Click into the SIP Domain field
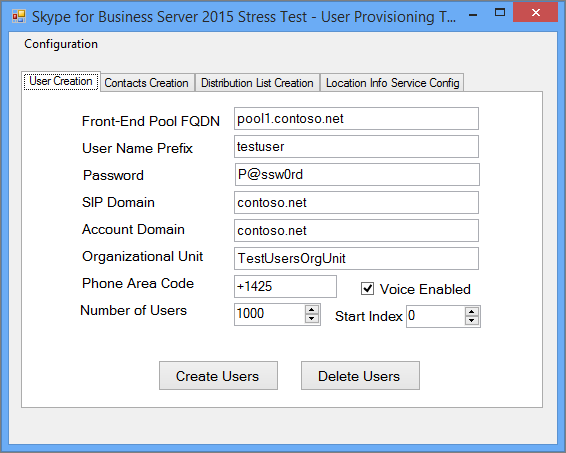The width and height of the screenshot is (566, 453). [x=356, y=202]
